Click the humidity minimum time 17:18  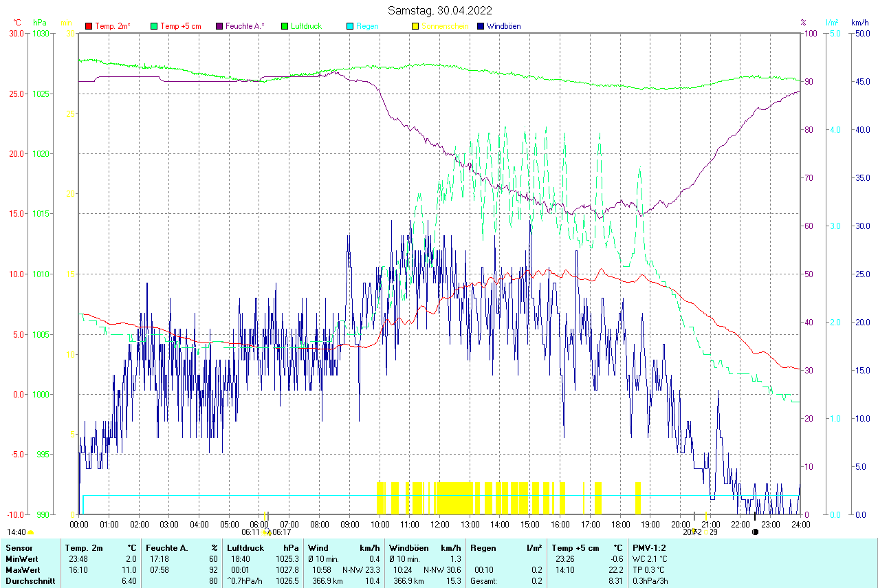(x=158, y=559)
